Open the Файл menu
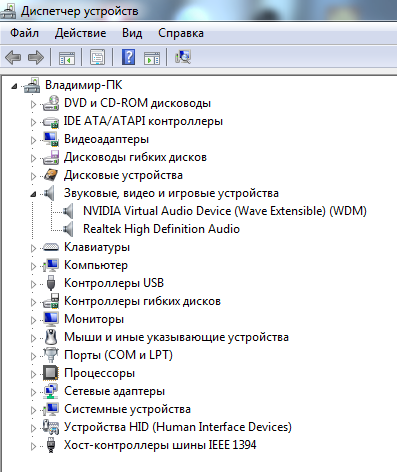The width and height of the screenshot is (397, 472). (x=24, y=33)
